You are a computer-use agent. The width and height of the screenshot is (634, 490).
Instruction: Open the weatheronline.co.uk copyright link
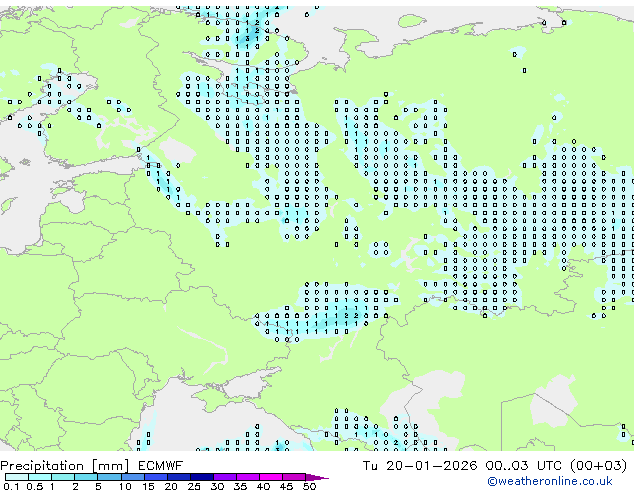click(x=549, y=481)
